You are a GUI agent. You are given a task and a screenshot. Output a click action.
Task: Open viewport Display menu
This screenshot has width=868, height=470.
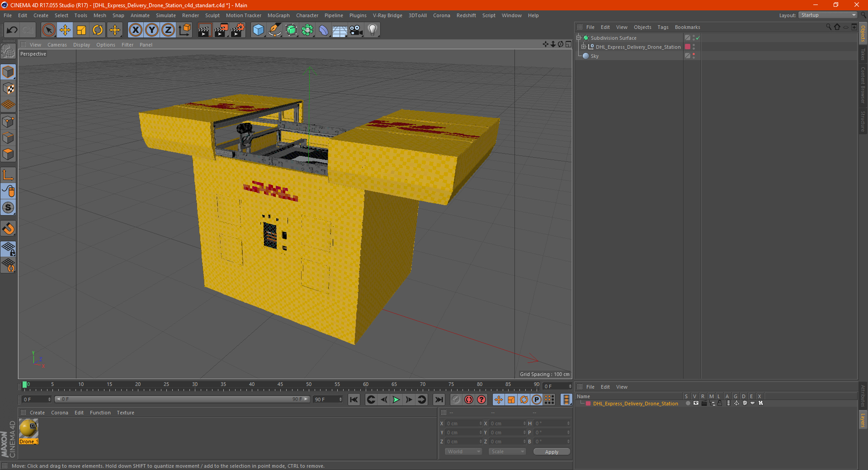tap(82, 45)
